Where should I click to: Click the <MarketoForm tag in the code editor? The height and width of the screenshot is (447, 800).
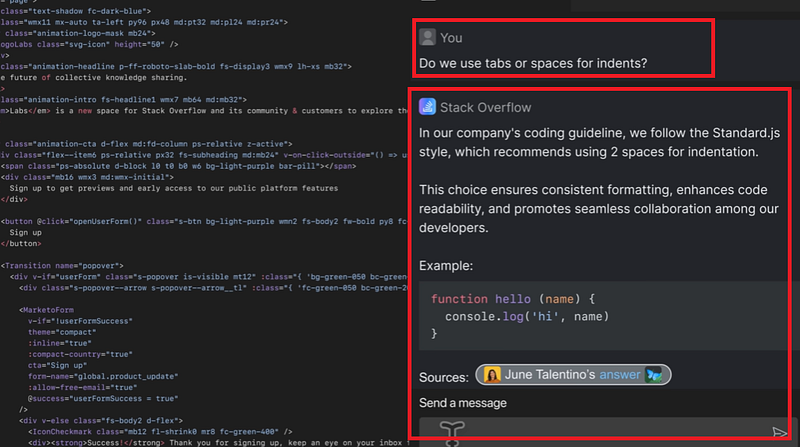tap(46, 310)
